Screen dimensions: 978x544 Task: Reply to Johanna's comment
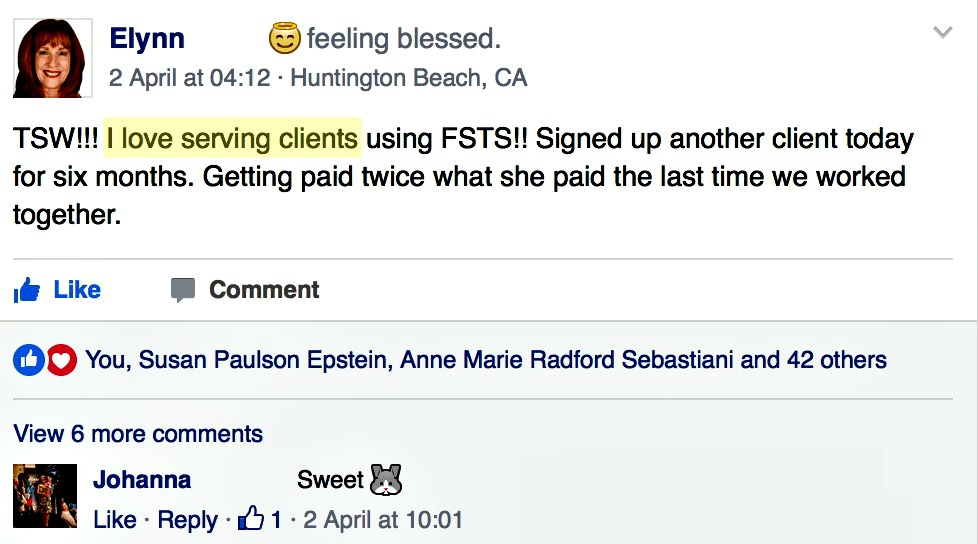(187, 520)
